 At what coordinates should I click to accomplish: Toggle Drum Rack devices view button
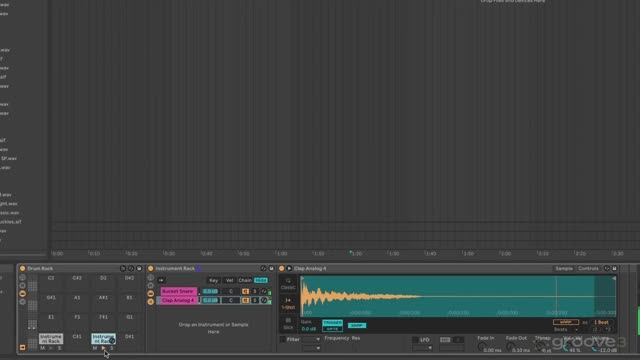(x=22, y=294)
